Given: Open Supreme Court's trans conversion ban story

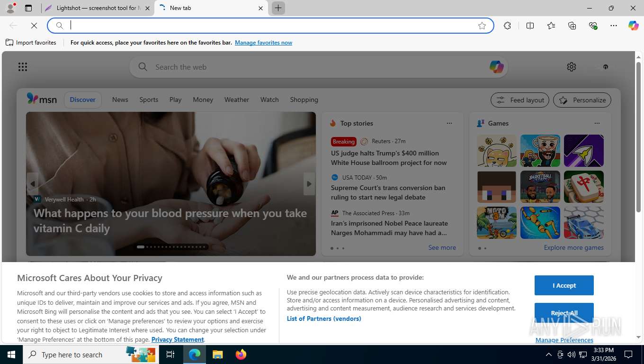Looking at the screenshot, I should 388,192.
